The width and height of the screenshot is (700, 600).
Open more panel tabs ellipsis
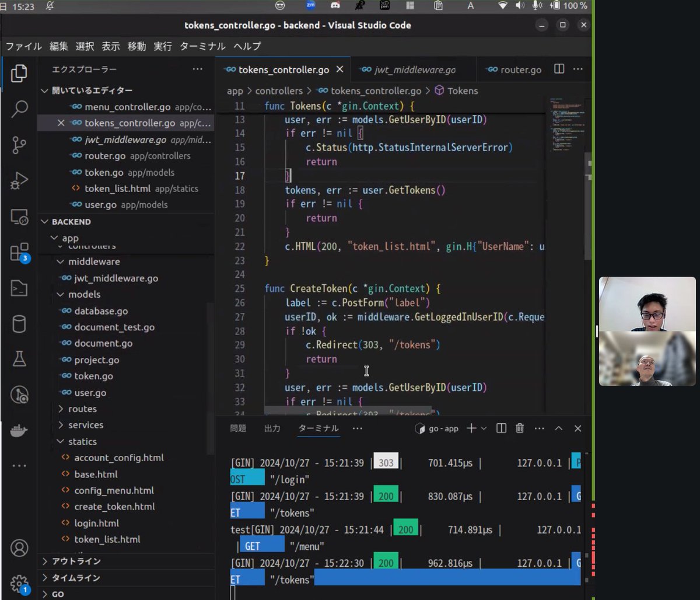click(x=358, y=428)
